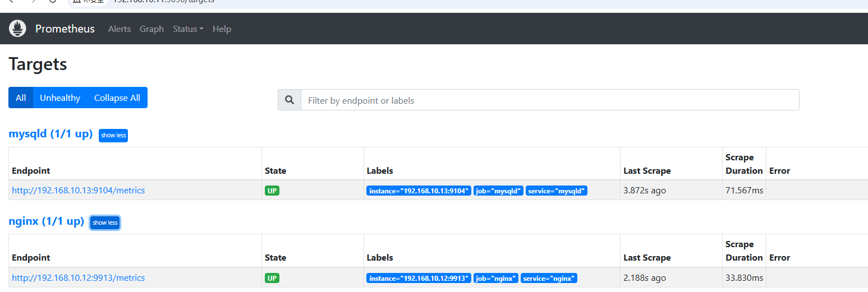Click the 71.567ms scrape duration value
Screen dimensions: 868x292
[745, 190]
